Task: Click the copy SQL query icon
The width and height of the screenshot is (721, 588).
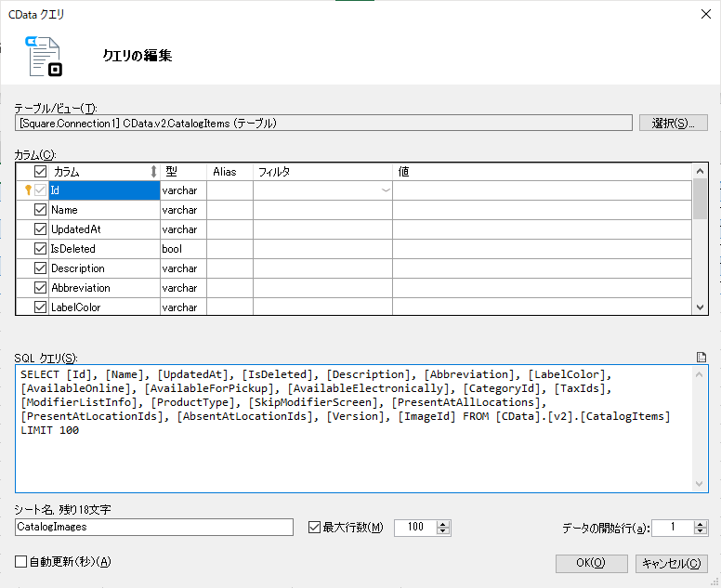Action: pyautogui.click(x=701, y=358)
